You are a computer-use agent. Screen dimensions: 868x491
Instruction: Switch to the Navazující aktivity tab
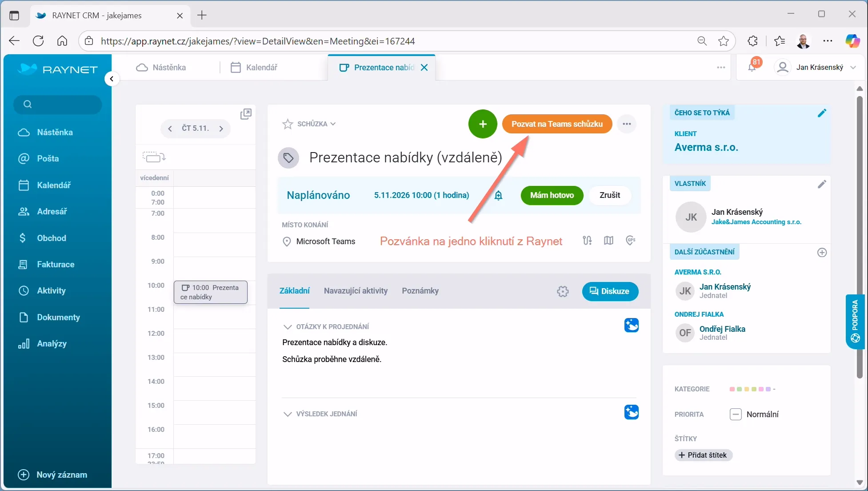356,291
